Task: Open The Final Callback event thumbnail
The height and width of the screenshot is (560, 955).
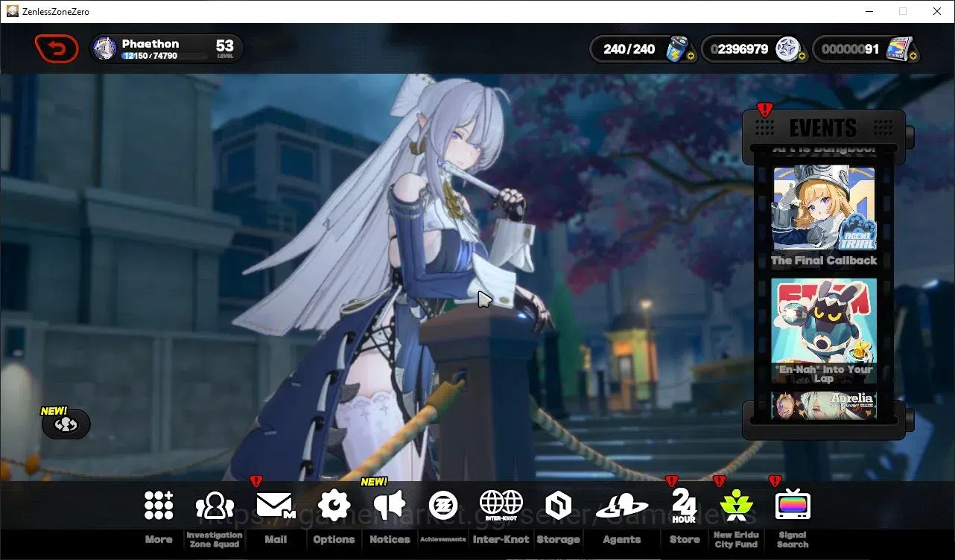Action: 824,209
